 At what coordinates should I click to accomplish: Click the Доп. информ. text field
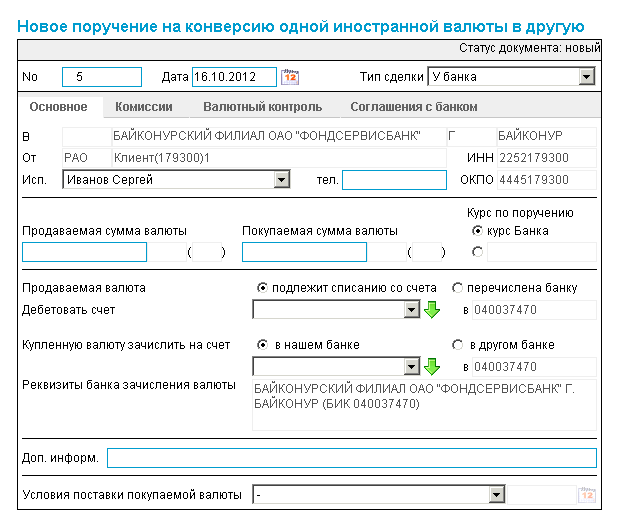(x=352, y=458)
